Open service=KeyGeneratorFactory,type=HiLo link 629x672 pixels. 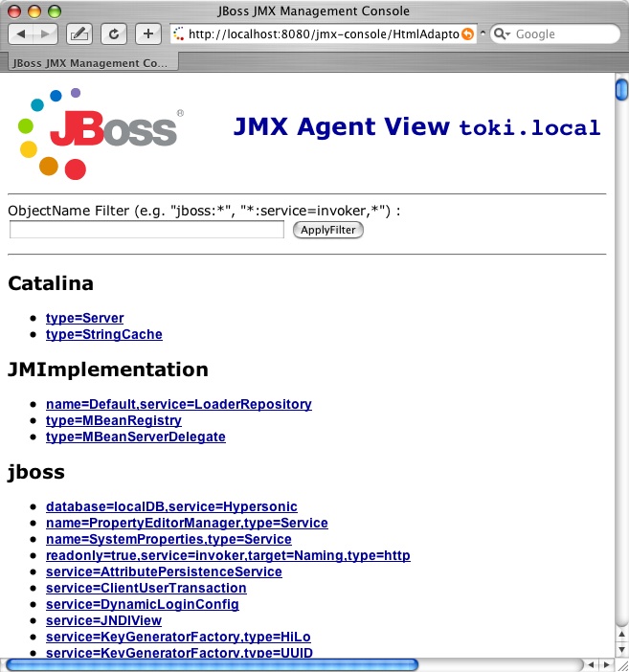[178, 637]
